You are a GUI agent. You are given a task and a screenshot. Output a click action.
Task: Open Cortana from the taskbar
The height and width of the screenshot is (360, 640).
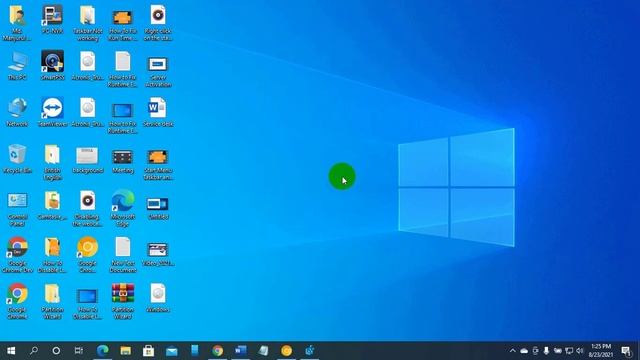pos(56,351)
